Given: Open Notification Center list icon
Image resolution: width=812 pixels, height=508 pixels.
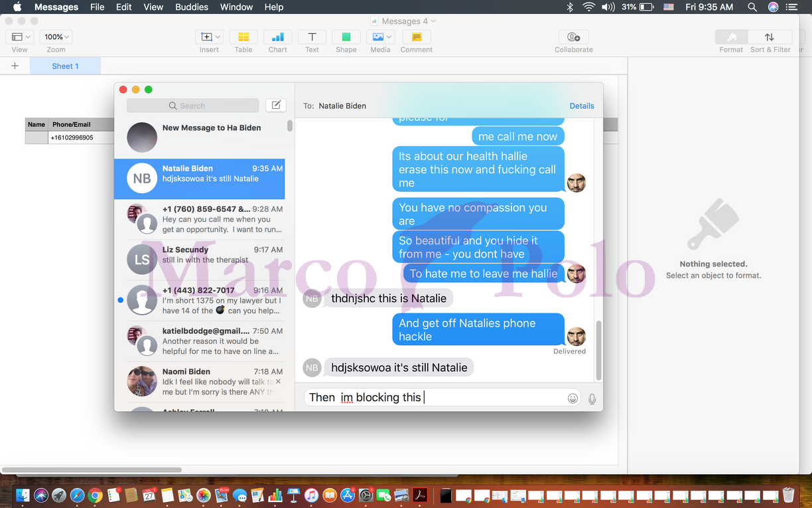Looking at the screenshot, I should [792, 7].
